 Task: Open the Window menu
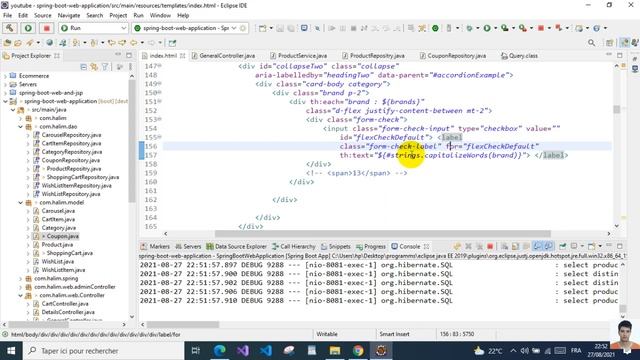160,15
